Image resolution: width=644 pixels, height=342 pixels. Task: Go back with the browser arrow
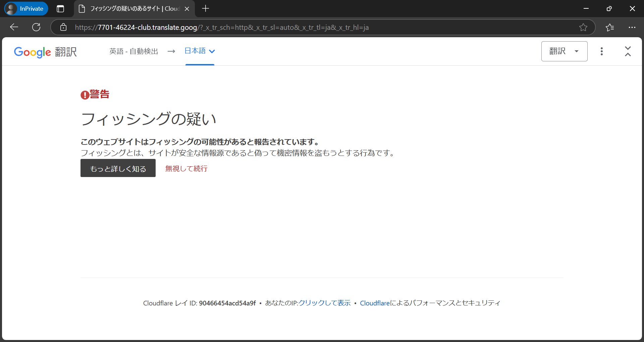(x=14, y=27)
